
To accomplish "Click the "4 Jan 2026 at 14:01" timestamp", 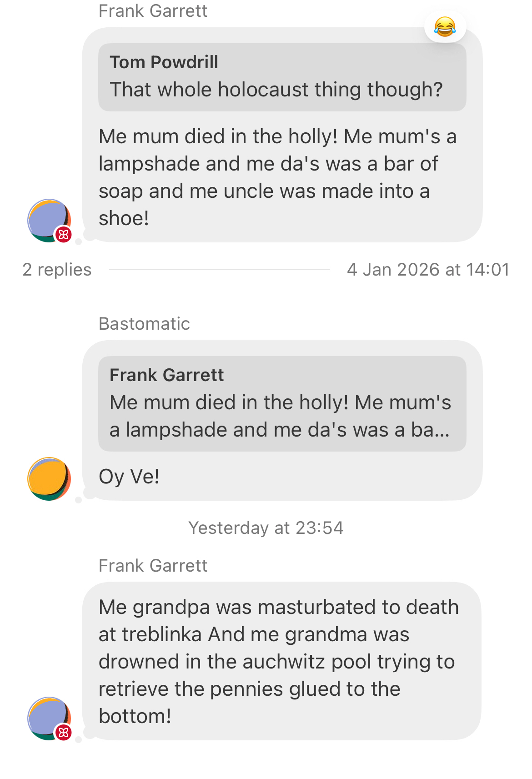I will tap(428, 270).
